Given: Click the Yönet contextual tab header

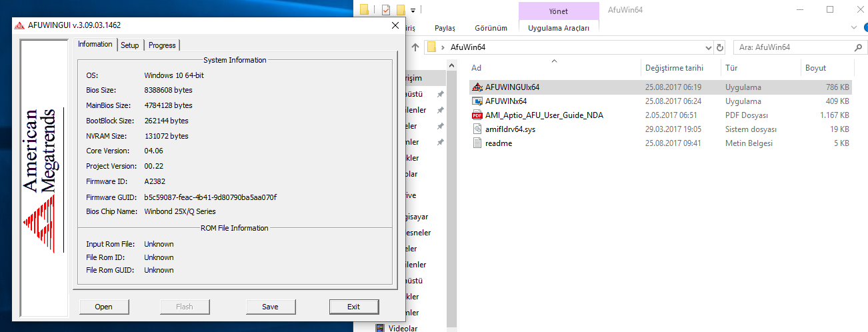Looking at the screenshot, I should (x=559, y=11).
